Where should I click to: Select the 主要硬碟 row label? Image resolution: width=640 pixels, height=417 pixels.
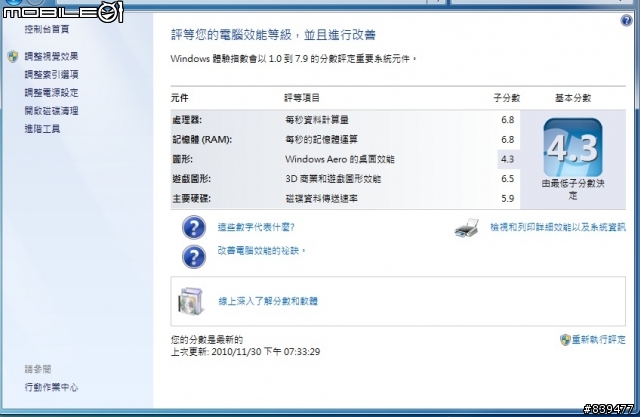pos(191,199)
